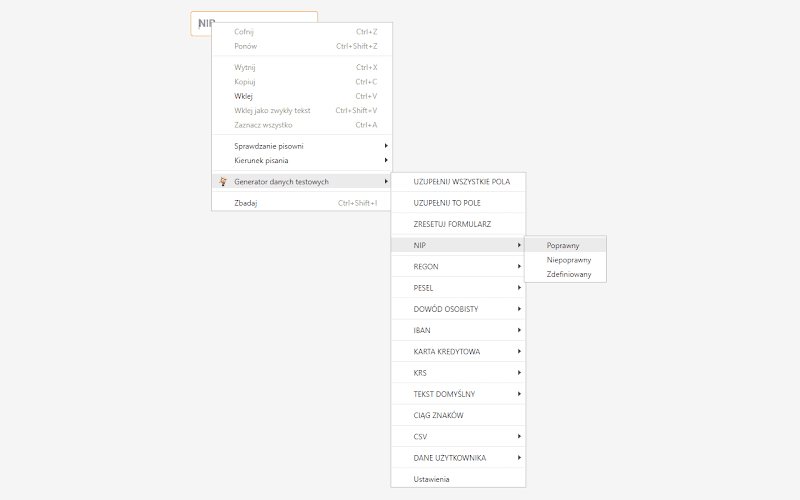
Task: Open Ustawienia of the generator
Action: [x=458, y=479]
